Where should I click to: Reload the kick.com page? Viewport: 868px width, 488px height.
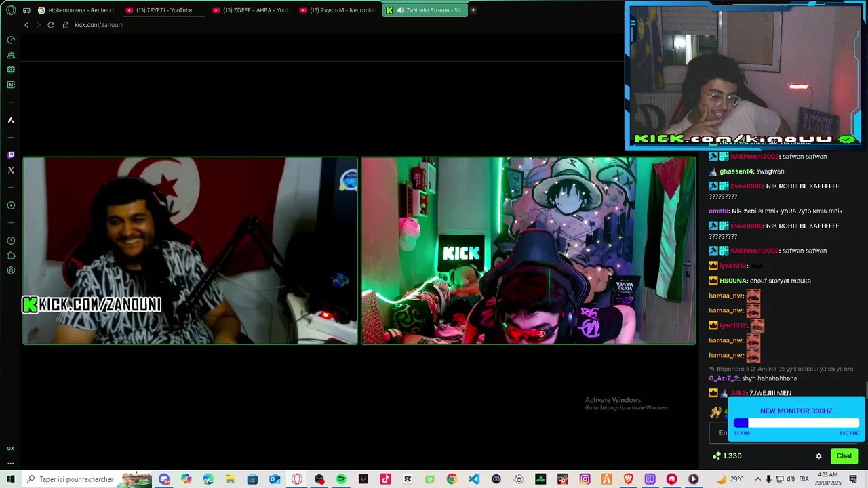[x=50, y=25]
